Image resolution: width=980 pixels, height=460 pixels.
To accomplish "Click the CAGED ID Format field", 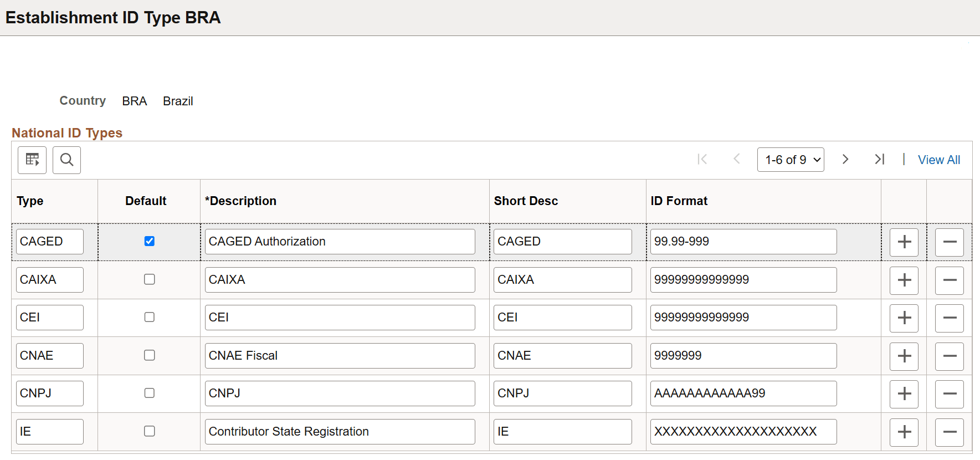I will tap(743, 242).
